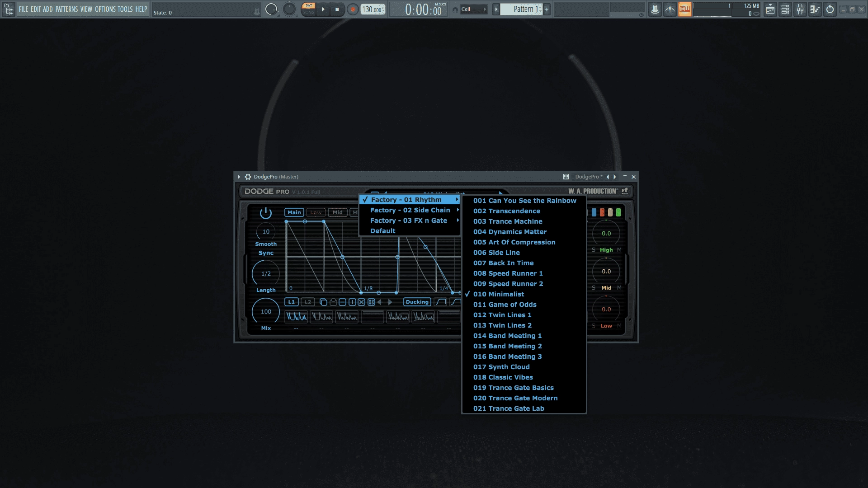
Task: Click the record button in the transport
Action: (353, 9)
